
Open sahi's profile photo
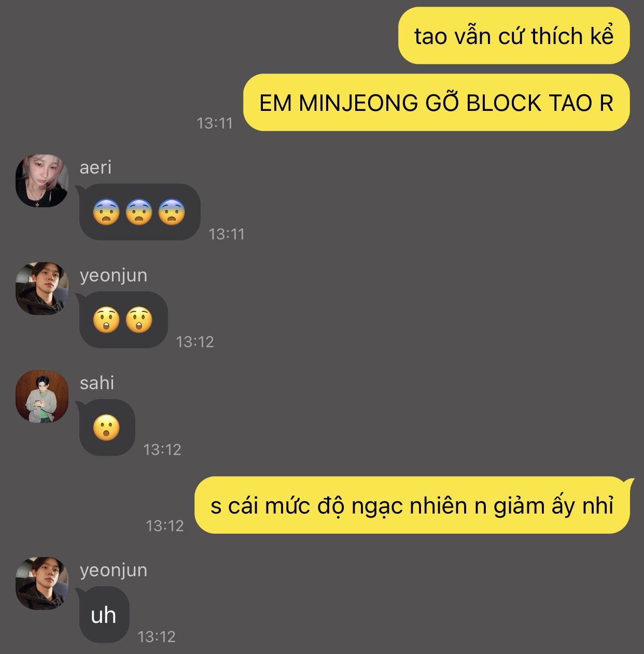[42, 396]
